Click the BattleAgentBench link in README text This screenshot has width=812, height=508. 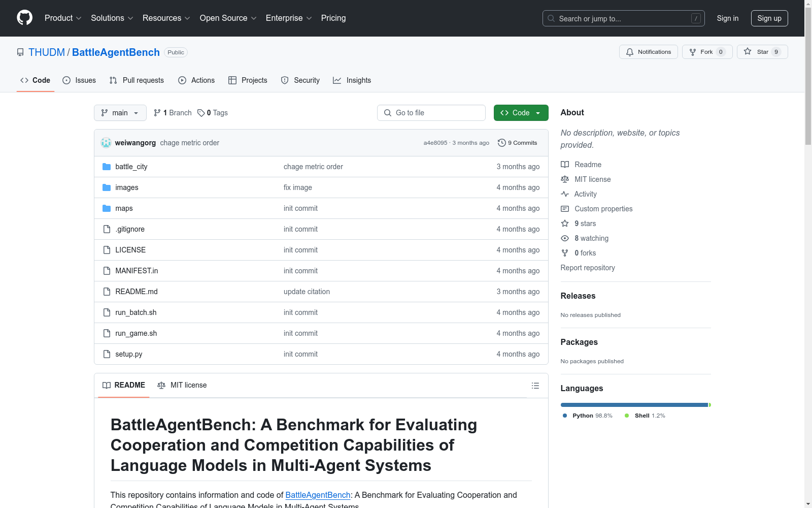pyautogui.click(x=318, y=495)
